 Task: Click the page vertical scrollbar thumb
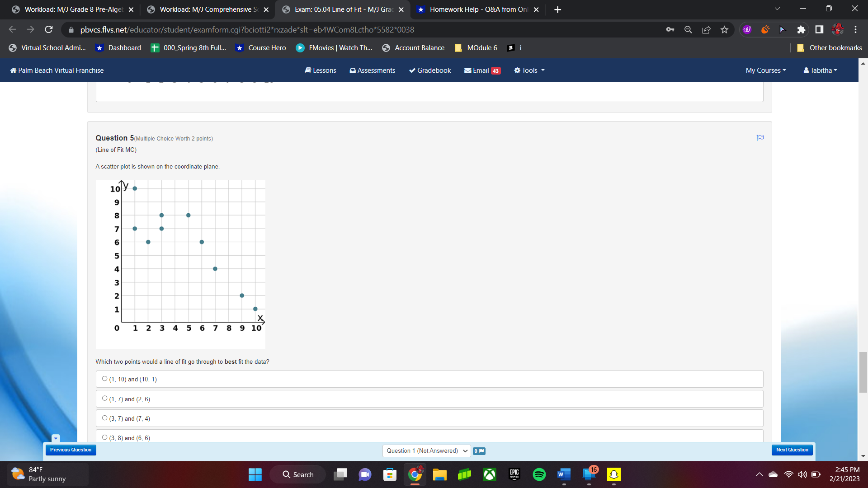(863, 371)
